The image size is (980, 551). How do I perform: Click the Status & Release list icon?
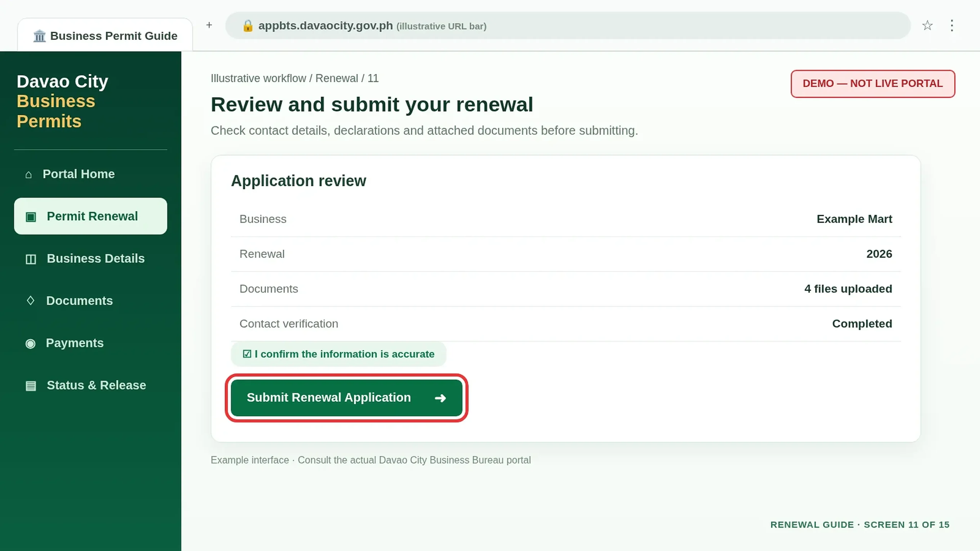[x=31, y=386]
